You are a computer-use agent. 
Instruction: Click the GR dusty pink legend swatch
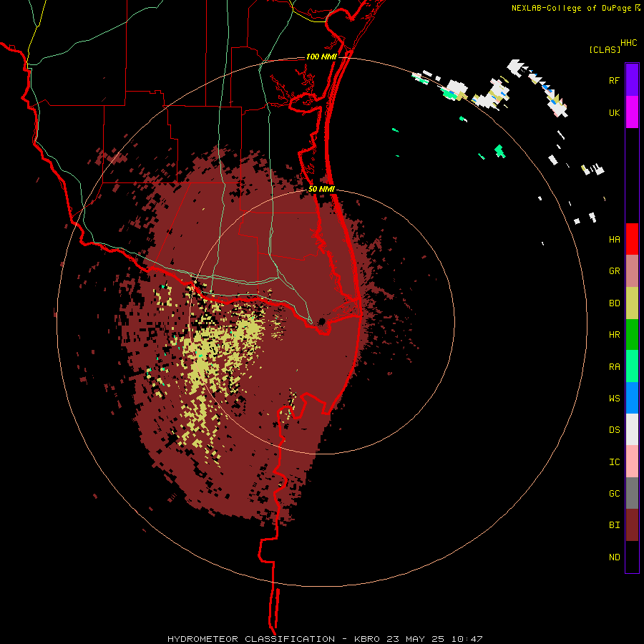(x=632, y=271)
